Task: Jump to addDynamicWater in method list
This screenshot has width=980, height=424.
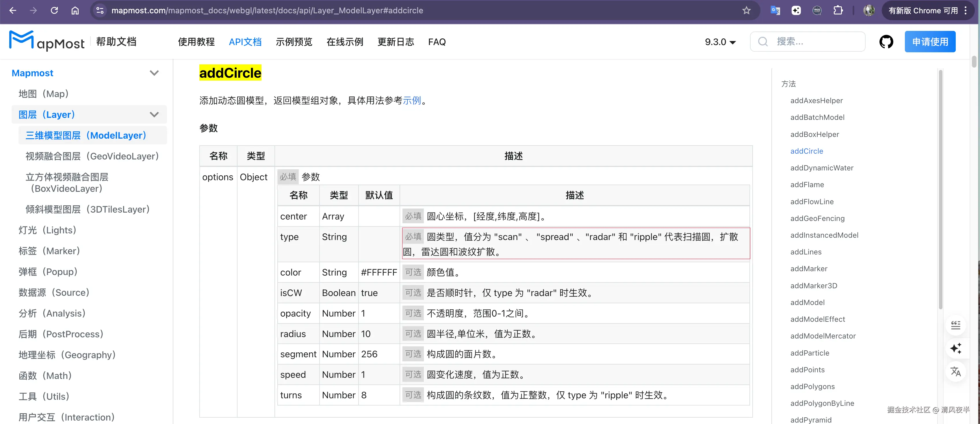Action: coord(822,168)
